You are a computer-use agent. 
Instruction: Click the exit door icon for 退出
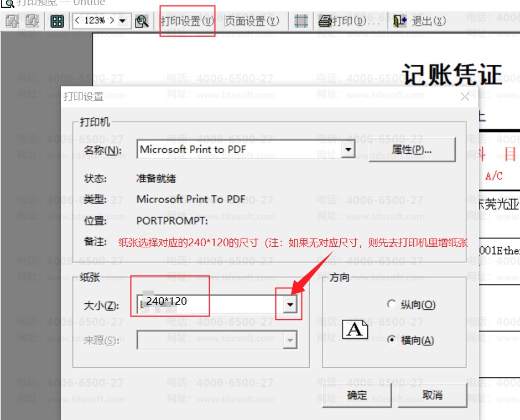pyautogui.click(x=400, y=21)
